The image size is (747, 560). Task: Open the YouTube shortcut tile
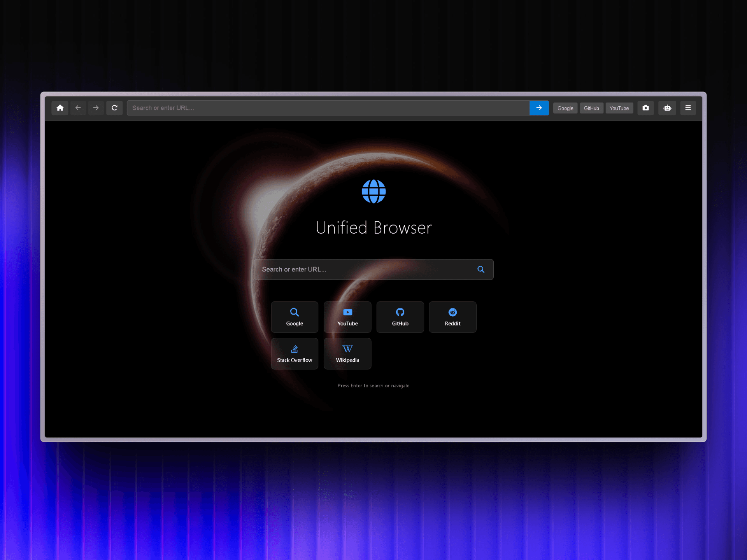point(347,317)
